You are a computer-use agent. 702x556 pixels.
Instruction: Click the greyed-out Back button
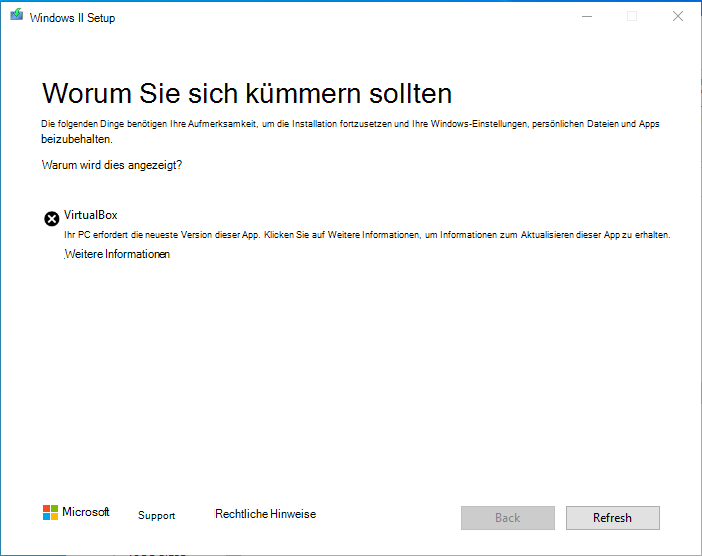(508, 518)
